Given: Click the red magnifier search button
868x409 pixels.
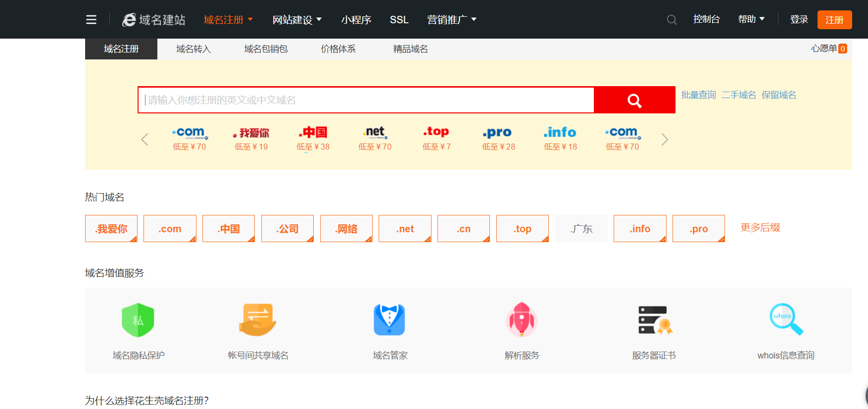Looking at the screenshot, I should click(634, 100).
